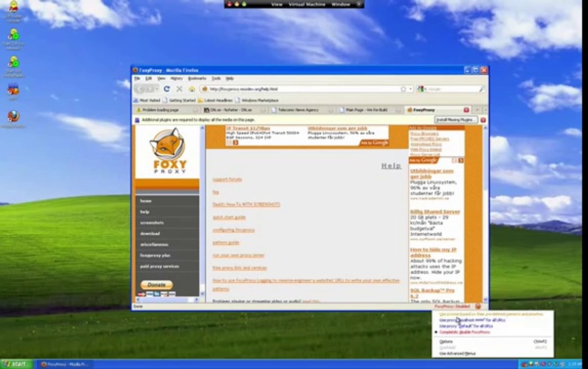The width and height of the screenshot is (588, 369).
Task: Click the FoxyProxy status bar fox icon
Action: (x=478, y=306)
